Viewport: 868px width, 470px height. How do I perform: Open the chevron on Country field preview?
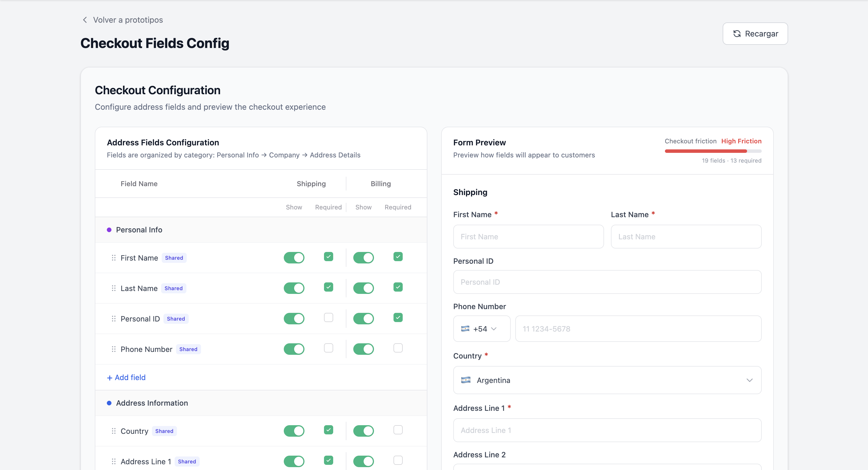click(x=749, y=380)
